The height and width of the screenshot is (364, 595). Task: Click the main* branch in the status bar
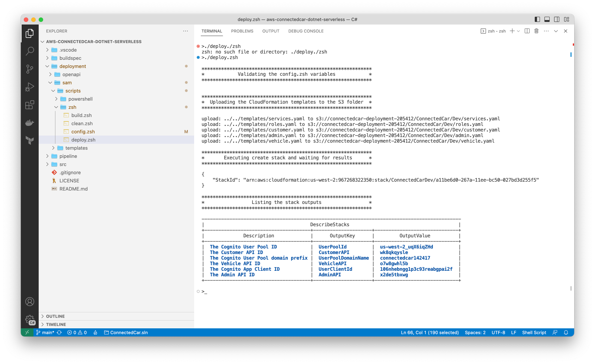pos(45,332)
